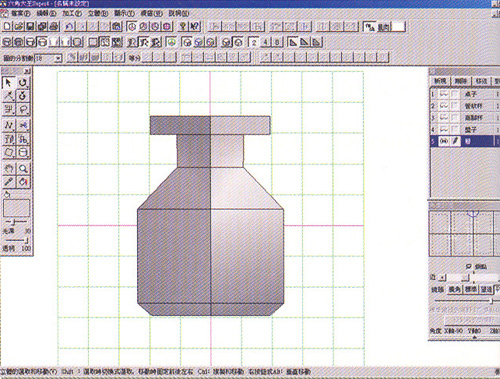Open the 加工 menu
Image resolution: width=500 pixels, height=379 pixels.
pyautogui.click(x=72, y=14)
